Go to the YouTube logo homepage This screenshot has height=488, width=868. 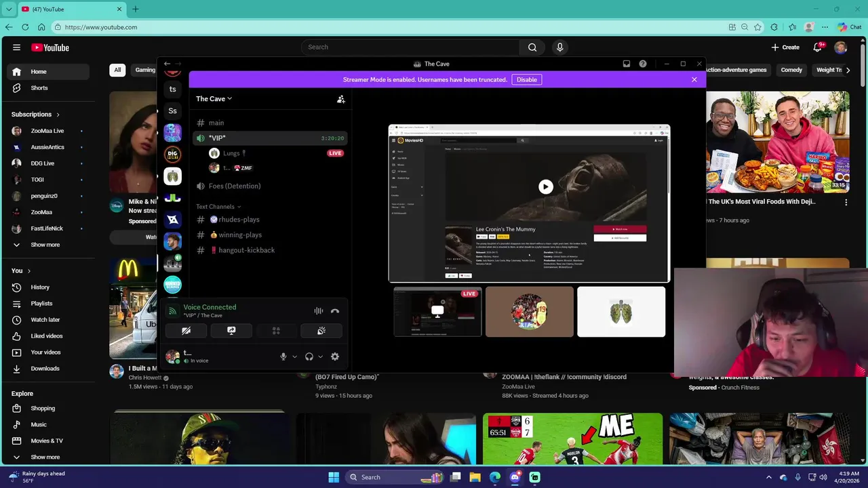[50, 47]
